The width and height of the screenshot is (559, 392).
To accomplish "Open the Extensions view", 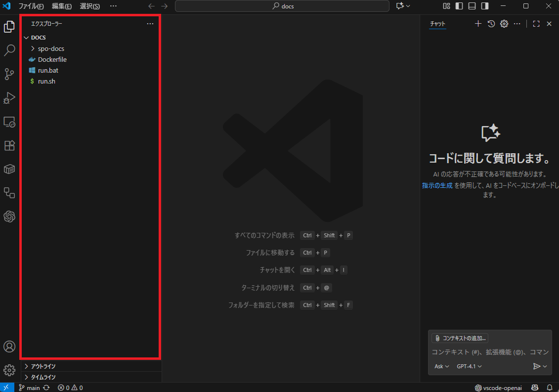I will click(9, 145).
